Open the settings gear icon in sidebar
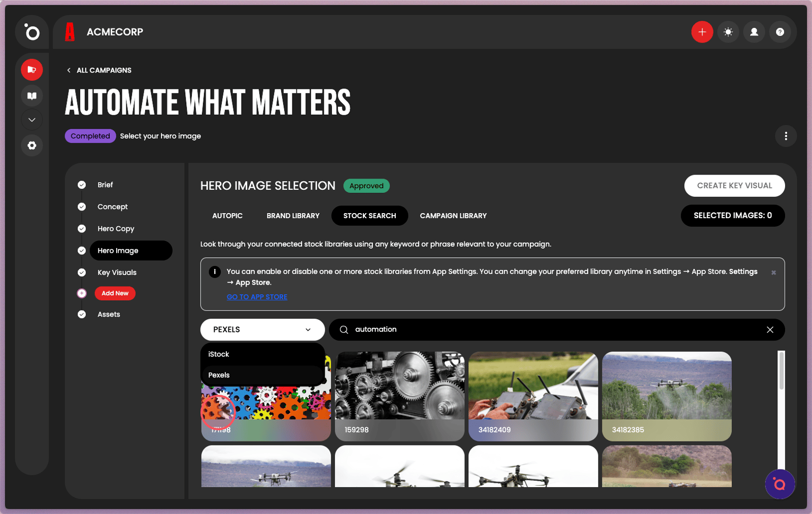Image resolution: width=812 pixels, height=514 pixels. (32, 146)
